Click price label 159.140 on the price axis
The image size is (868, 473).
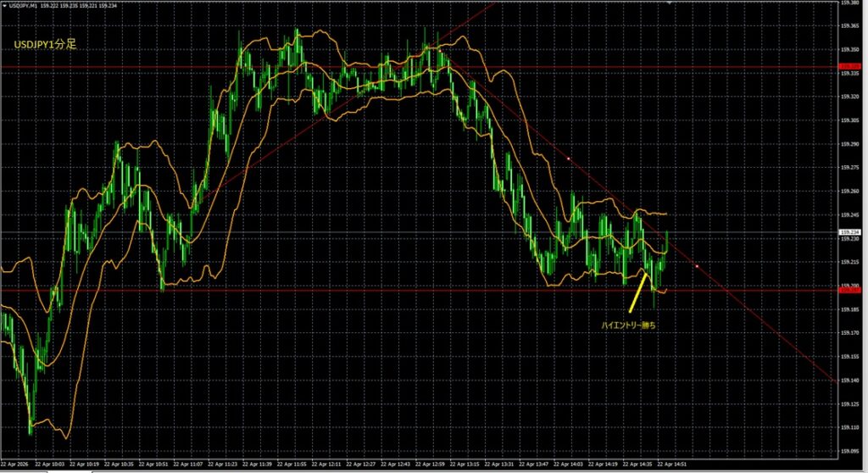coord(849,381)
